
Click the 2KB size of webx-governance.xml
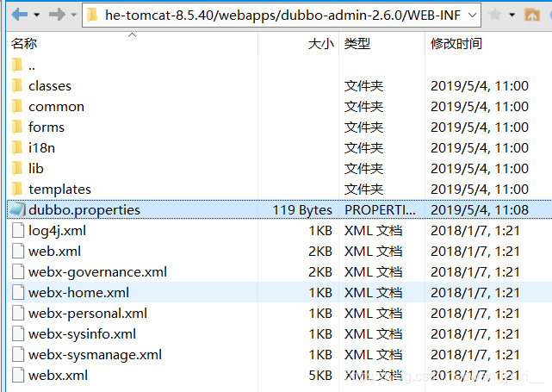click(320, 272)
